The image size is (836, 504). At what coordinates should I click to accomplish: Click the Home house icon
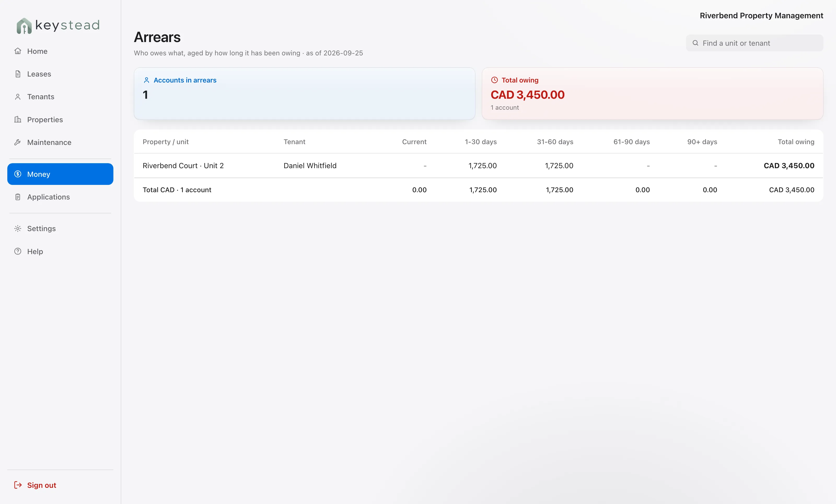coord(18,51)
